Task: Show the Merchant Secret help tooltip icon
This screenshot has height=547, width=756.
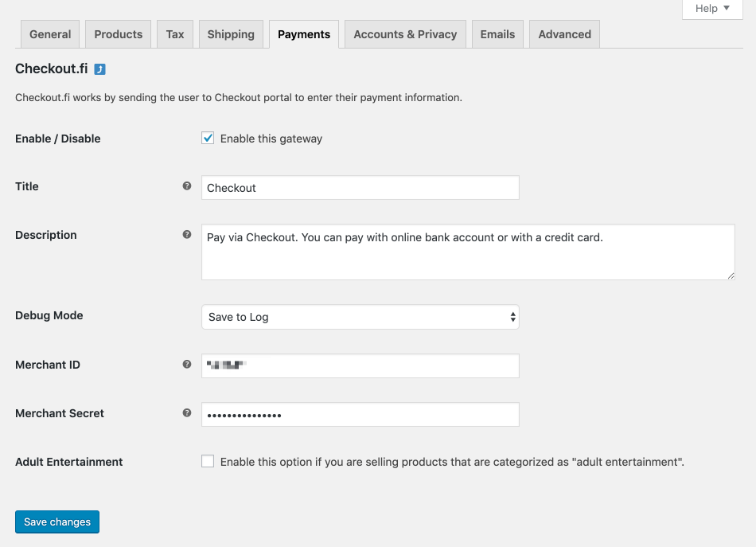Action: pos(187,413)
